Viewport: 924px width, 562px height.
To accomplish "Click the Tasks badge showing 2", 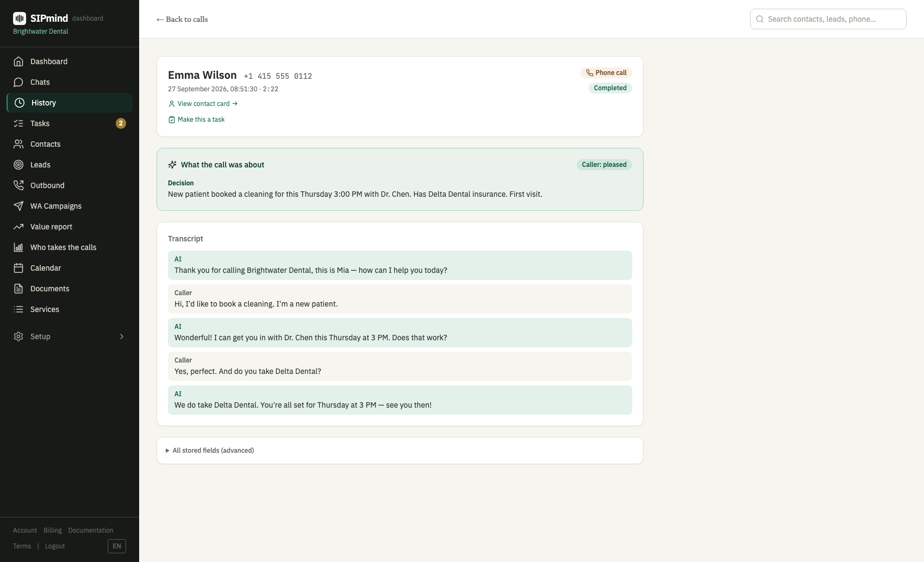I will pos(121,123).
